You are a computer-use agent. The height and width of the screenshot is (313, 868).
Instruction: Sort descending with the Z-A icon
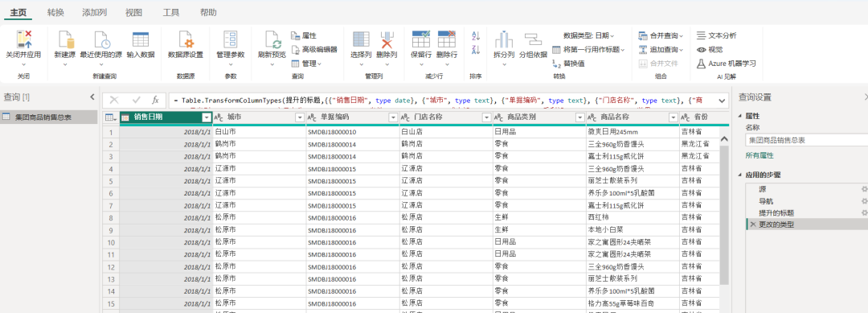476,50
